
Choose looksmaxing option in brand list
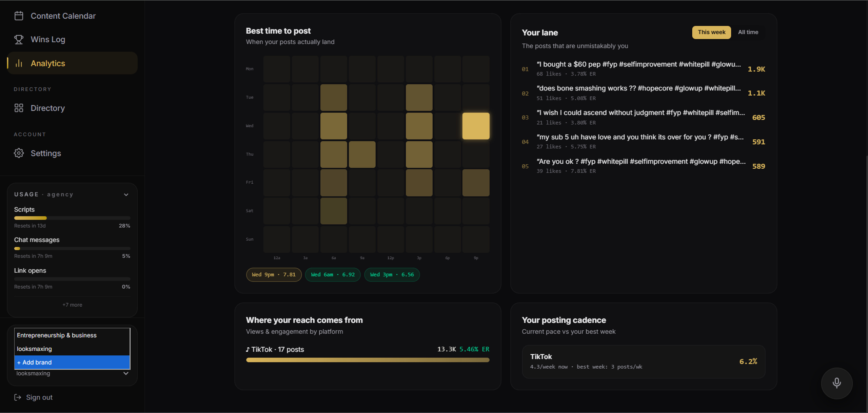[72, 349]
